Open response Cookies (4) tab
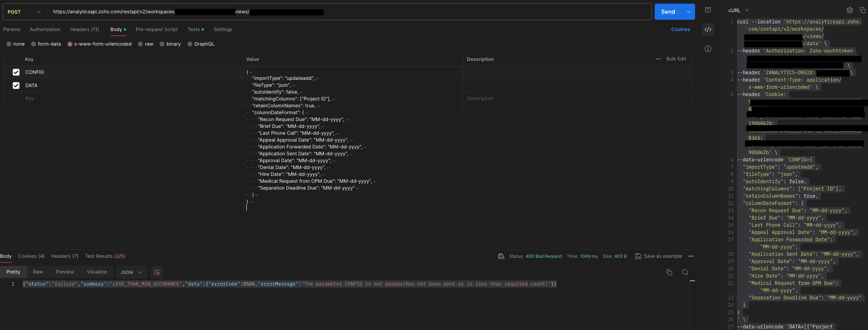The image size is (868, 330). click(31, 256)
